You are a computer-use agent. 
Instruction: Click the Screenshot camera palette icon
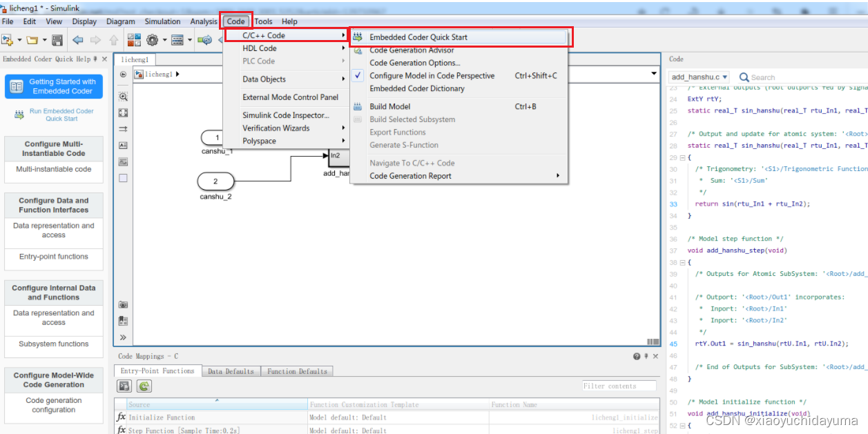point(123,304)
